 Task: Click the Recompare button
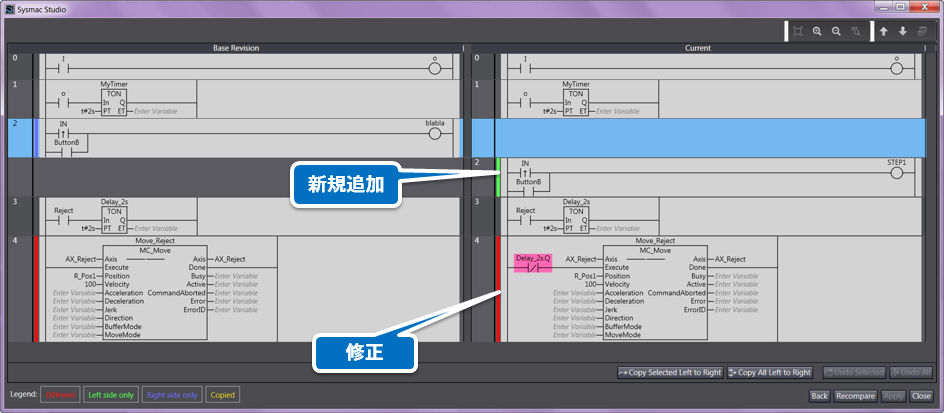tap(855, 396)
